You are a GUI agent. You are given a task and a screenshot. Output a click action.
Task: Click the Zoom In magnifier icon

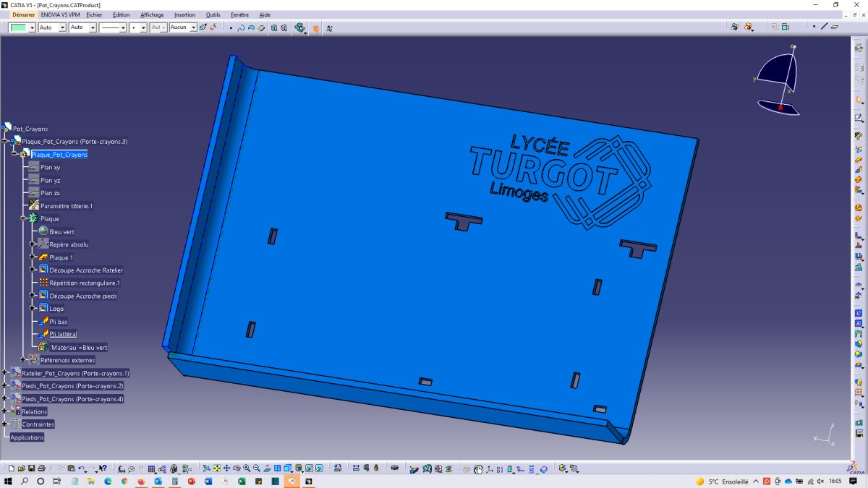point(247,468)
